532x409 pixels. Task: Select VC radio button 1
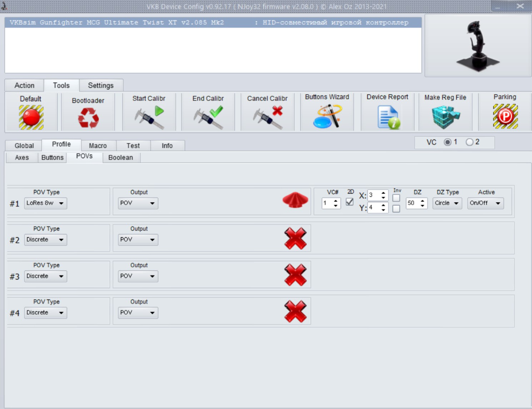[448, 142]
